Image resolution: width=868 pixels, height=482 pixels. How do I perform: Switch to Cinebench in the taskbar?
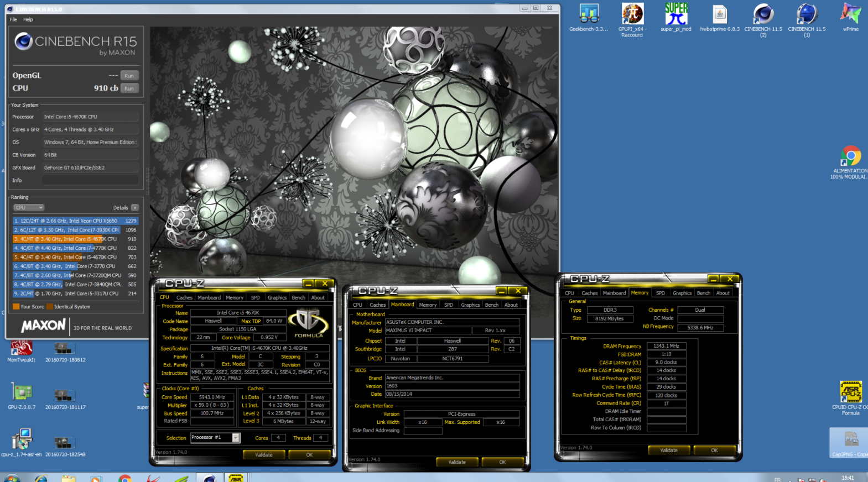(x=209, y=478)
